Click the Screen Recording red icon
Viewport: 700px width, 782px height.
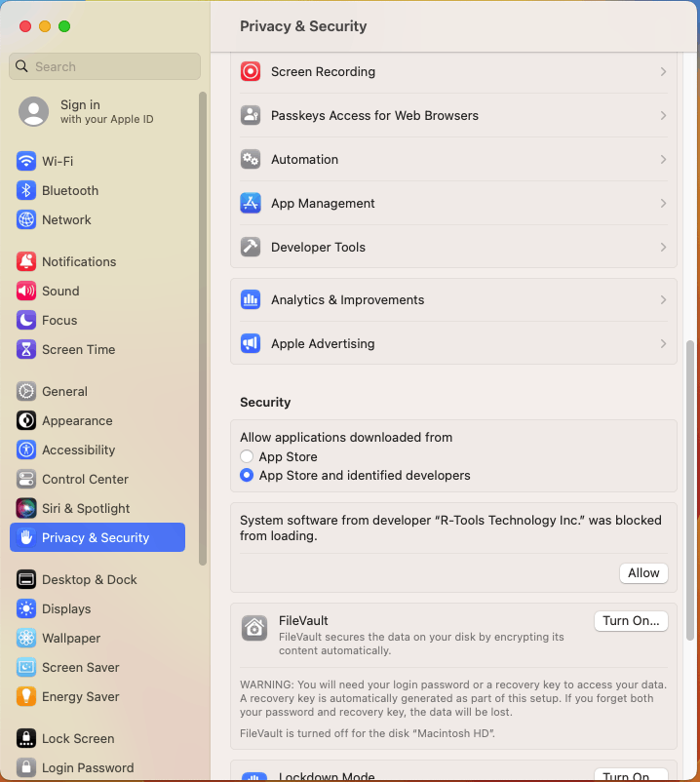pyautogui.click(x=251, y=72)
